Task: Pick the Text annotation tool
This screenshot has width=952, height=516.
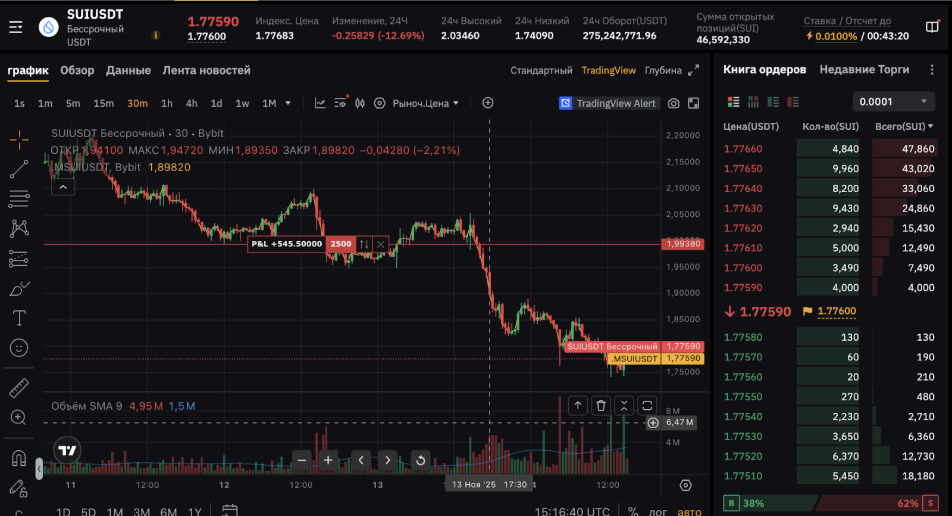Action: pos(18,318)
